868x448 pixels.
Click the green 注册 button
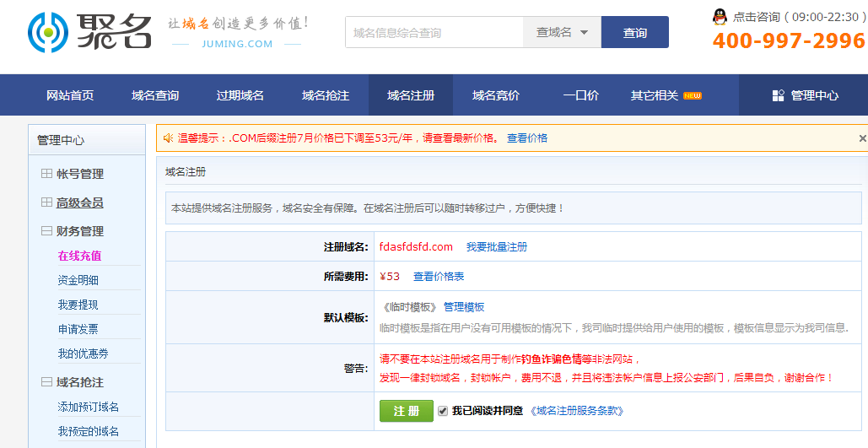pos(407,411)
